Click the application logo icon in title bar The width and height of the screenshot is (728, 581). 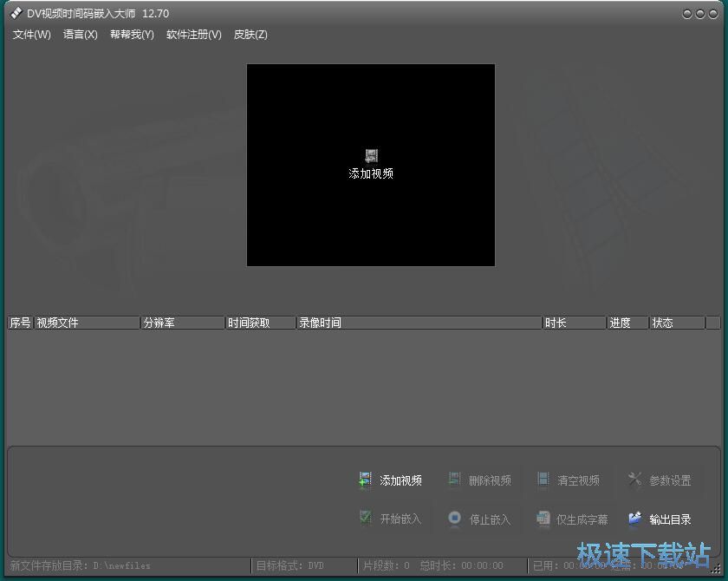(x=16, y=13)
